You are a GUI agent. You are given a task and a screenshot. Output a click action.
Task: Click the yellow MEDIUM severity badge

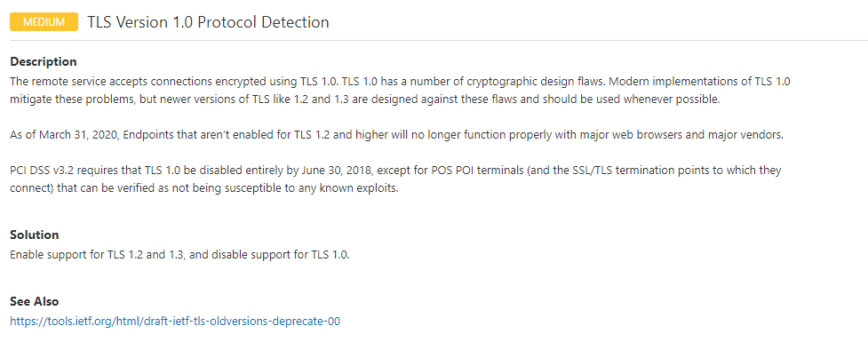pos(44,22)
